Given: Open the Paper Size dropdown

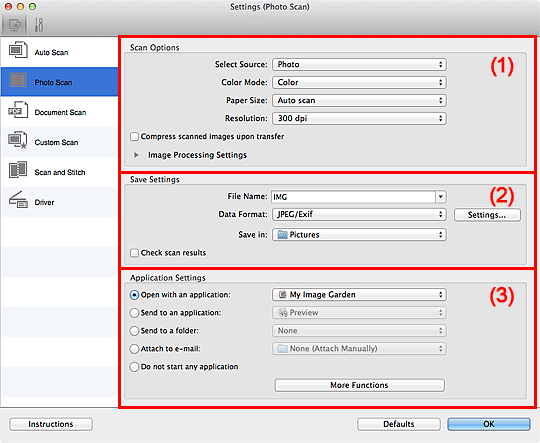Looking at the screenshot, I should (359, 100).
